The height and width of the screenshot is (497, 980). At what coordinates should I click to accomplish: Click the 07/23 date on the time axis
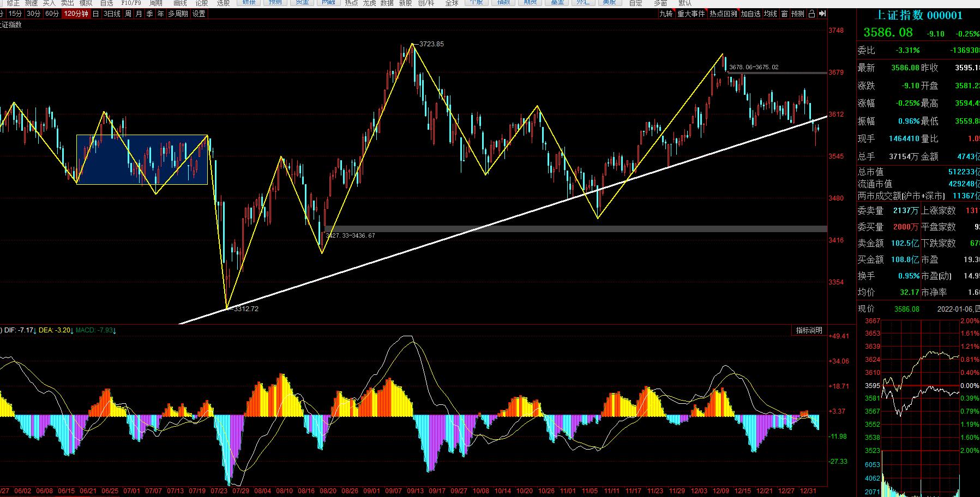[x=219, y=491]
